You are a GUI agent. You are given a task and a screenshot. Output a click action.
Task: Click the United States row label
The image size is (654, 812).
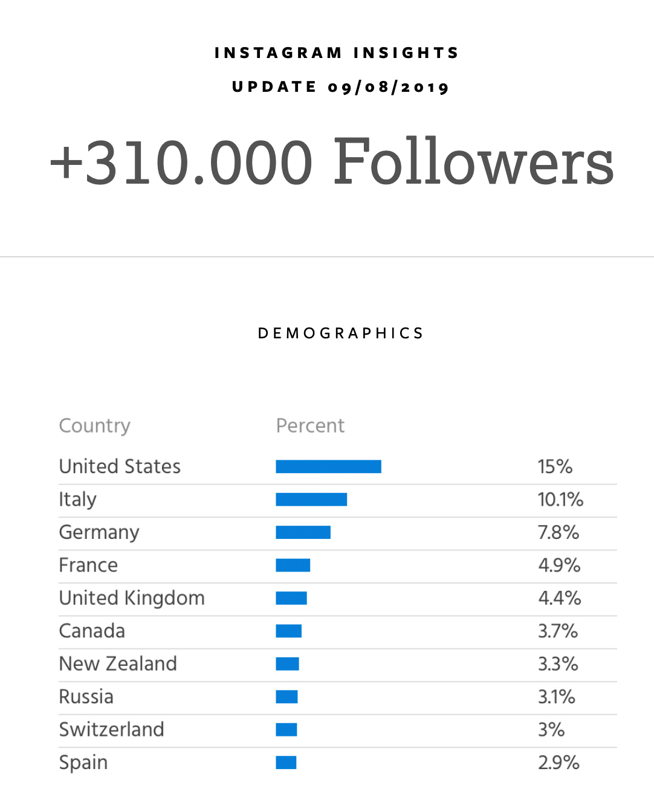(x=120, y=466)
